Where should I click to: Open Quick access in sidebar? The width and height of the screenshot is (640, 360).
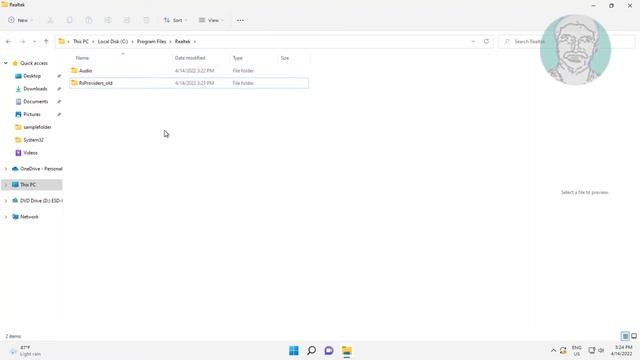click(x=34, y=63)
